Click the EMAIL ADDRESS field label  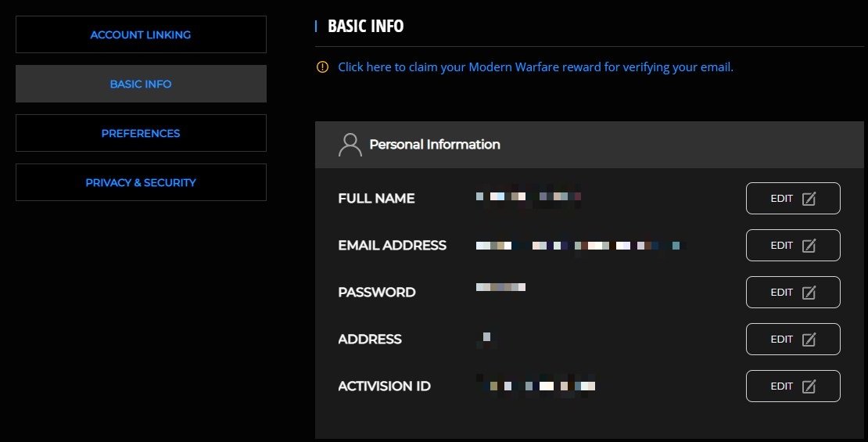tap(392, 246)
